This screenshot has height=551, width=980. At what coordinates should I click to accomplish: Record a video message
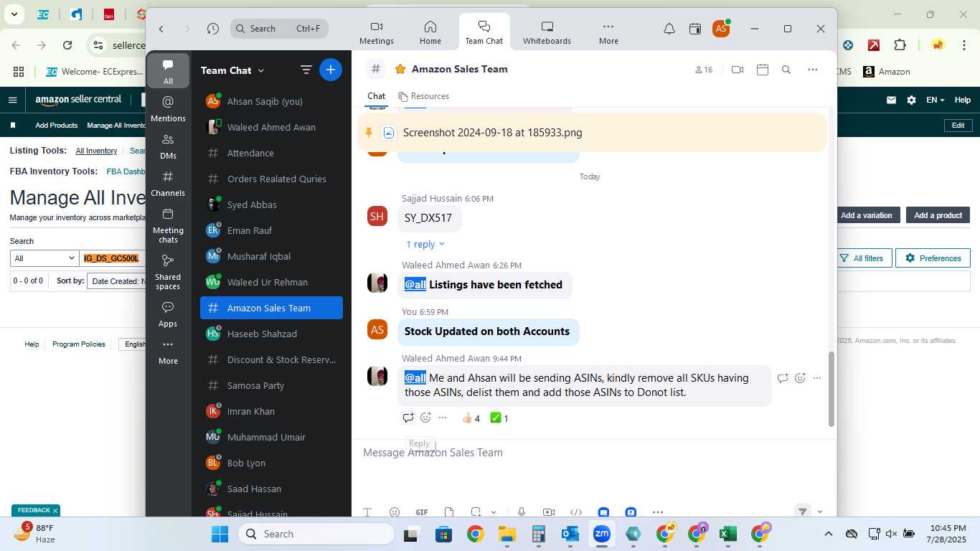(549, 512)
